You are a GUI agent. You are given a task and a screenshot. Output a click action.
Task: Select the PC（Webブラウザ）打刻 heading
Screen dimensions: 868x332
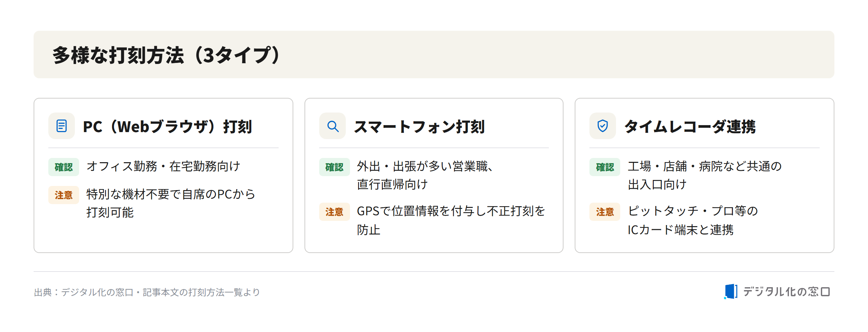click(x=168, y=127)
